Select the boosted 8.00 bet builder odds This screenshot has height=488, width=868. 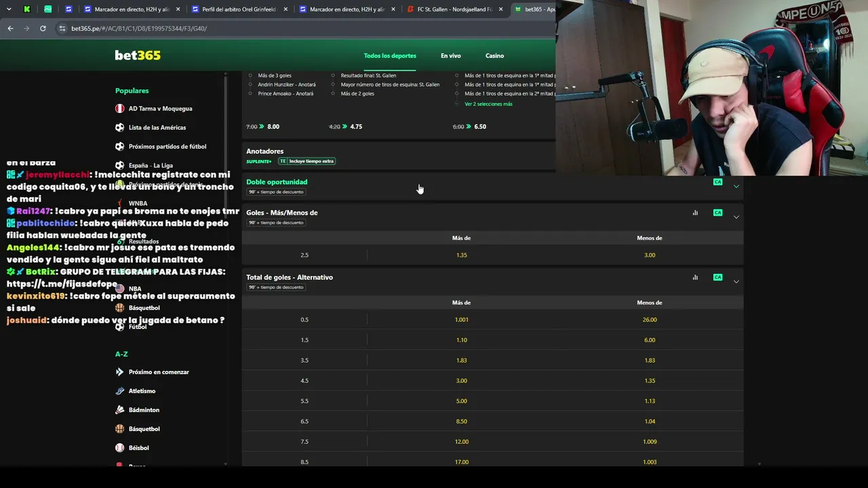273,127
